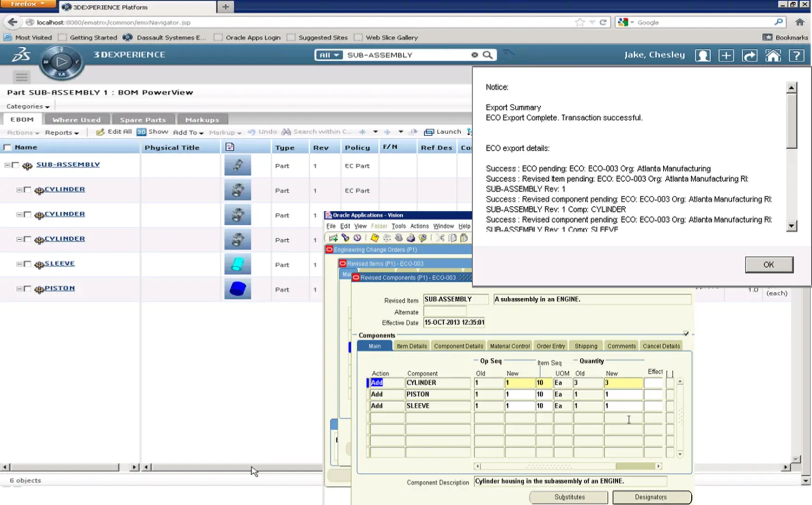Click the Substitutes button
The width and height of the screenshot is (812, 505).
569,497
